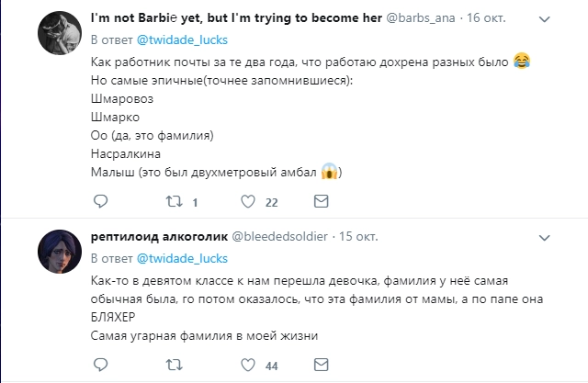588x383 pixels.
Task: Share bleededsoldier tweet by message icon
Action: click(x=320, y=365)
